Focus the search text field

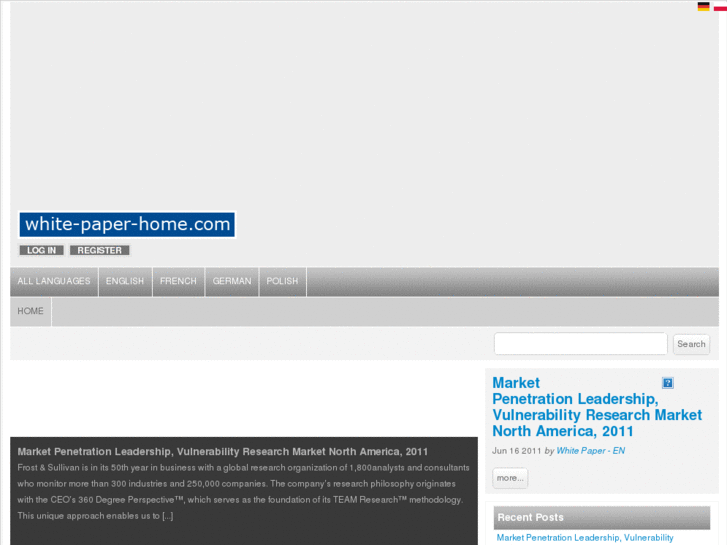[x=580, y=344]
